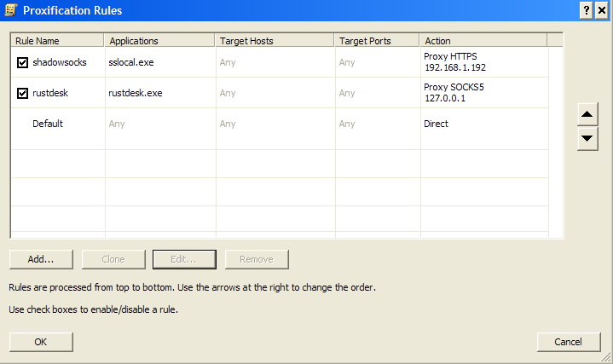
Task: Sort by Target Hosts column header
Action: tap(275, 41)
